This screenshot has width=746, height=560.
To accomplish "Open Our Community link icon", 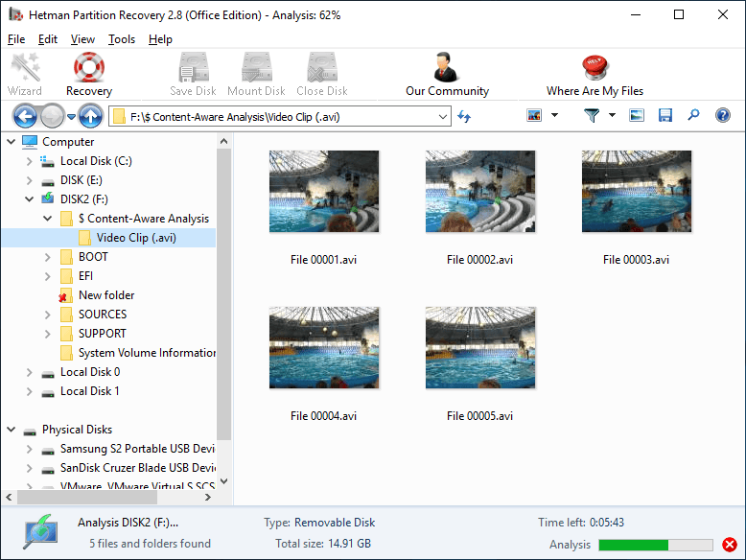I will coord(447,67).
